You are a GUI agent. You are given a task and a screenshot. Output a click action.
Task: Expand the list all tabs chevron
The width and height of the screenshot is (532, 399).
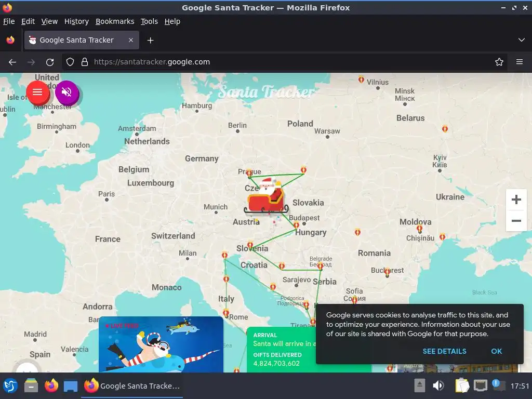click(522, 40)
